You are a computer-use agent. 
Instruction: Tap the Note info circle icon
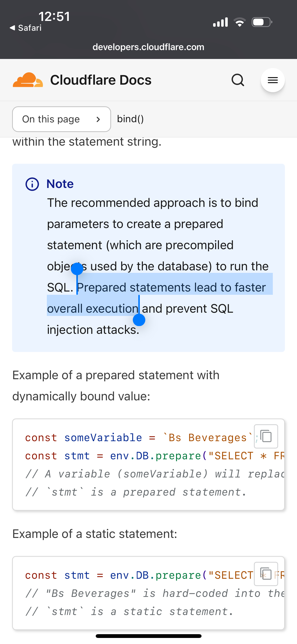tap(32, 184)
